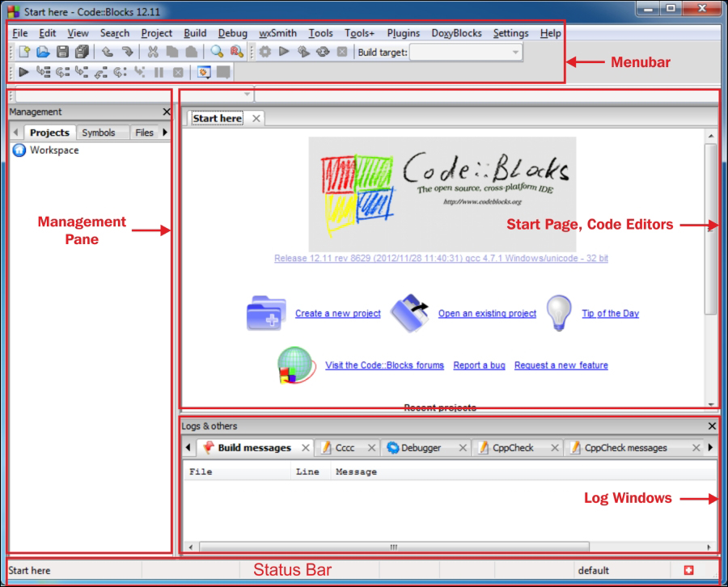Select the CppCheck messages tab
The width and height of the screenshot is (728, 587).
tap(625, 448)
